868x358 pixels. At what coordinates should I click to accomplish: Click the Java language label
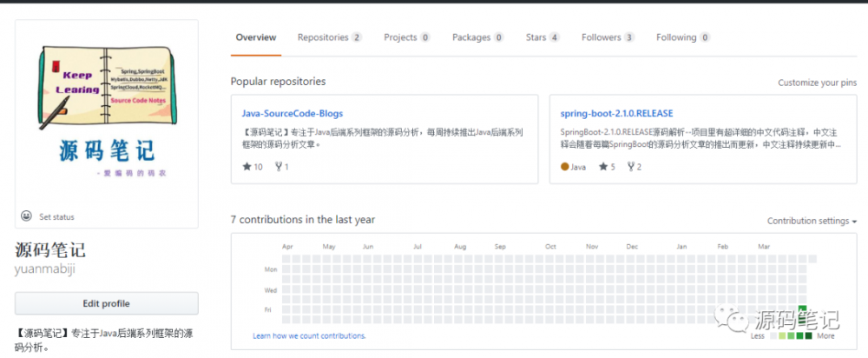point(578,167)
